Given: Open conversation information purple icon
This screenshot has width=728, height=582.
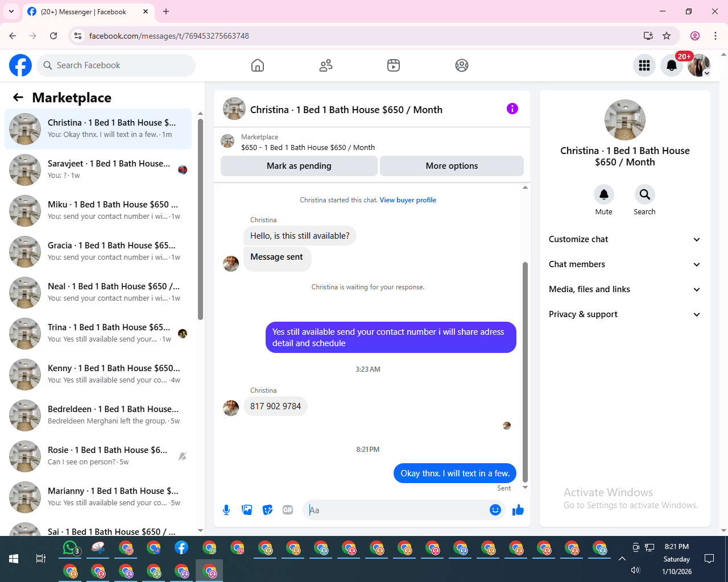Looking at the screenshot, I should point(512,109).
